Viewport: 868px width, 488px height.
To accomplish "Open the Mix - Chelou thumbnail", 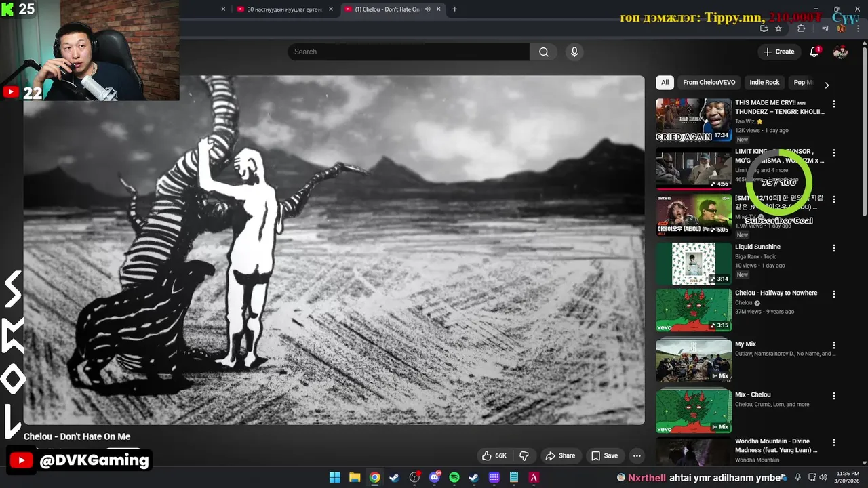I will tap(694, 411).
